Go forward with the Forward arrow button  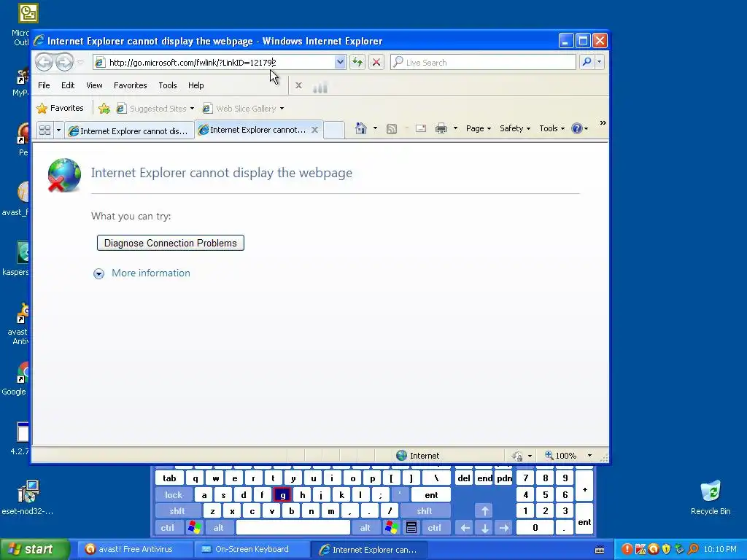click(x=64, y=63)
